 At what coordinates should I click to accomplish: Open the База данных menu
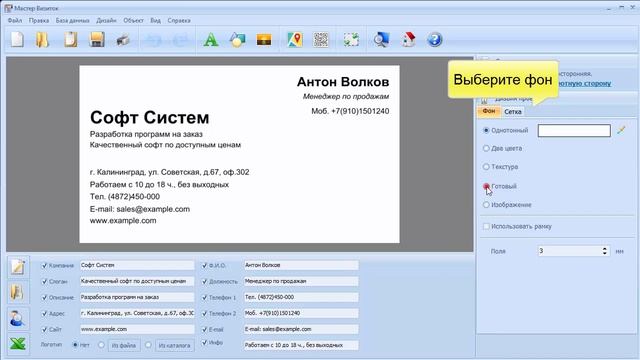(x=72, y=20)
